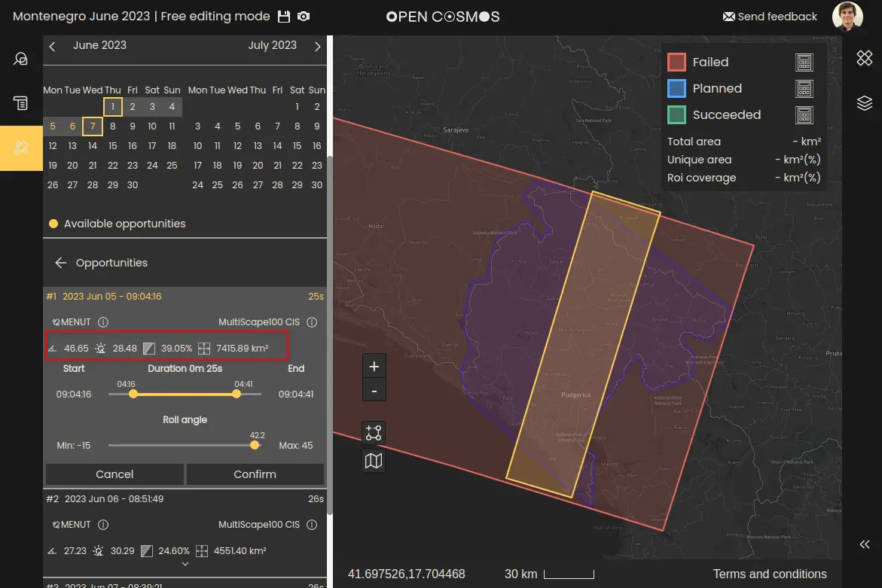Open the list panel in left sidebar
This screenshot has height=588, width=882.
click(x=21, y=102)
